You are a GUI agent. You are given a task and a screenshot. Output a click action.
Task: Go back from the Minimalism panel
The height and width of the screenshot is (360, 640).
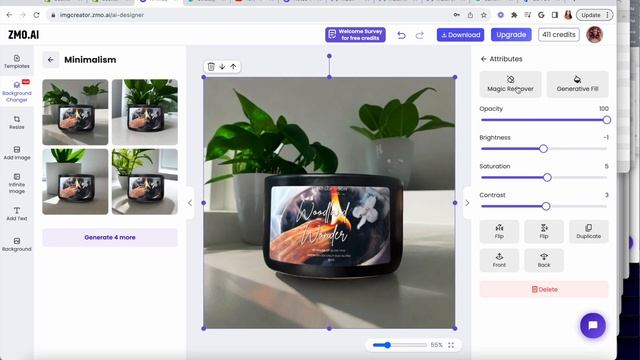51,60
